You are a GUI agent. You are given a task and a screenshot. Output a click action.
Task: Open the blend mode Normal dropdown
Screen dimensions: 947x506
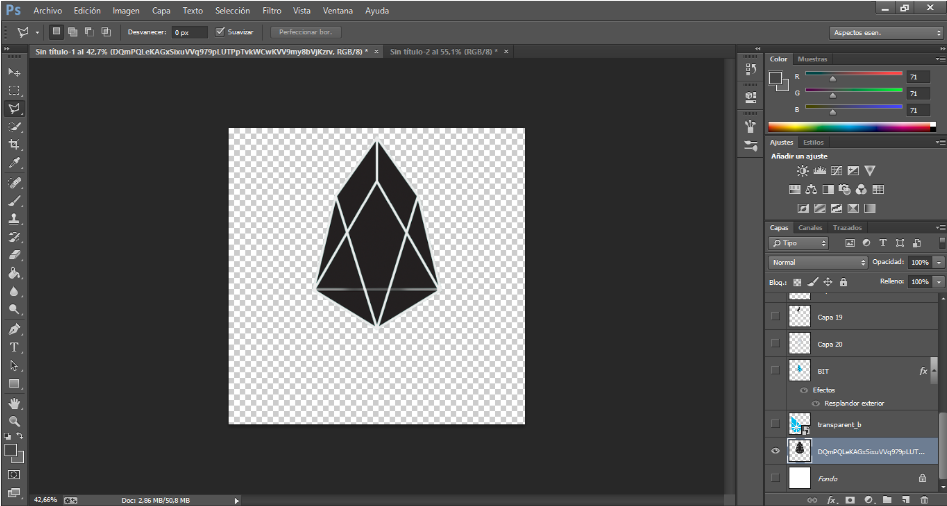(x=818, y=262)
